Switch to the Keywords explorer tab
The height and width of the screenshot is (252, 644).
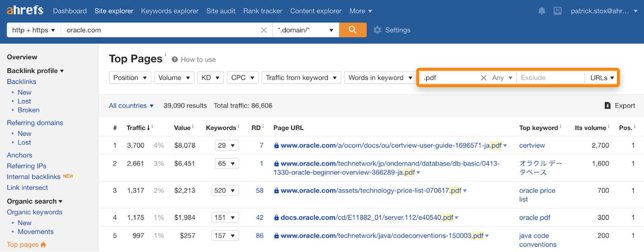tap(169, 11)
